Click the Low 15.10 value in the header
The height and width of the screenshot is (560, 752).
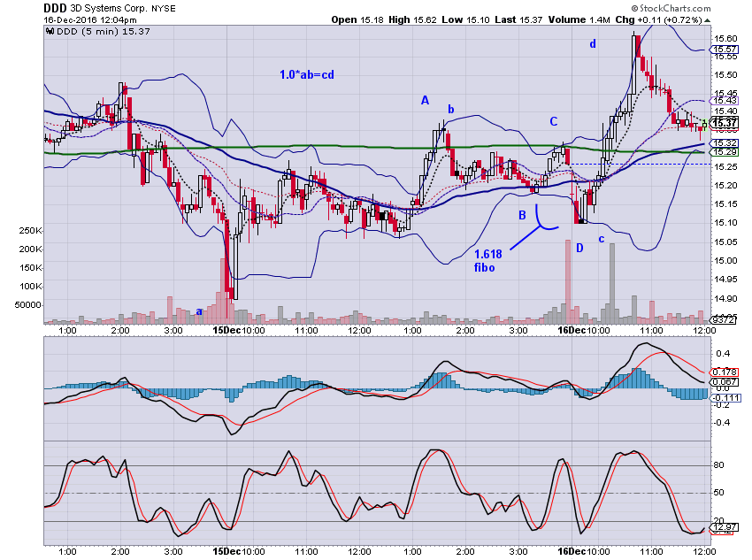(x=465, y=19)
